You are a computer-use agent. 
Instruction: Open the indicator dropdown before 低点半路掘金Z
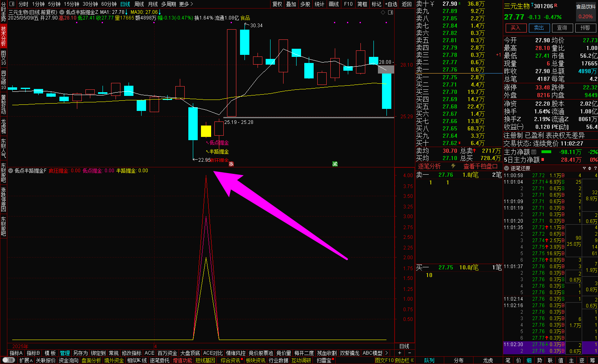(62, 12)
